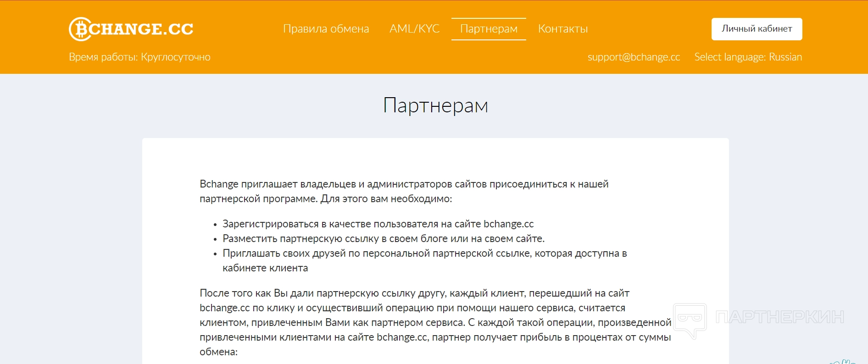Click the support@bchange.cc email link
This screenshot has width=868, height=364.
pyautogui.click(x=634, y=57)
